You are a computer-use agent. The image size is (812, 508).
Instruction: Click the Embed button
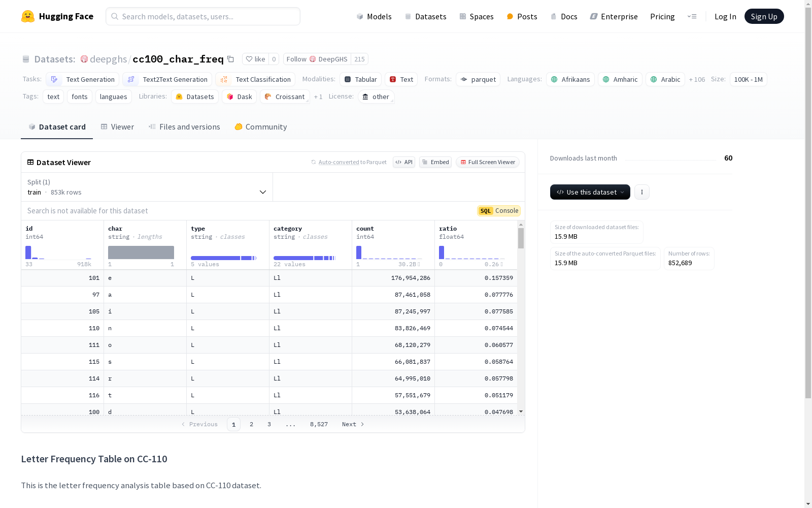[435, 162]
